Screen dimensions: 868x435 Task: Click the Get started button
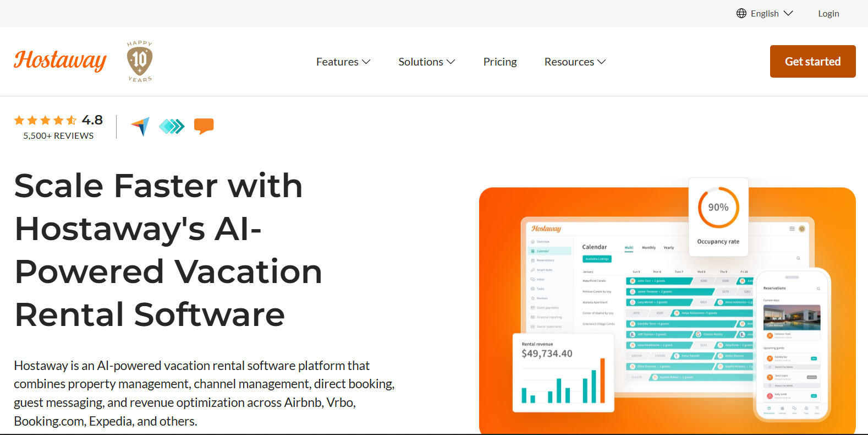pos(812,61)
